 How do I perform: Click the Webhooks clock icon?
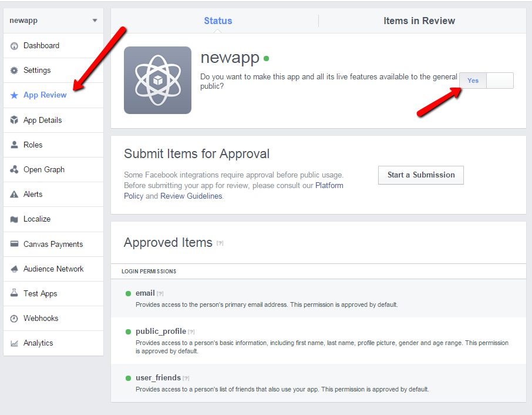coord(14,319)
